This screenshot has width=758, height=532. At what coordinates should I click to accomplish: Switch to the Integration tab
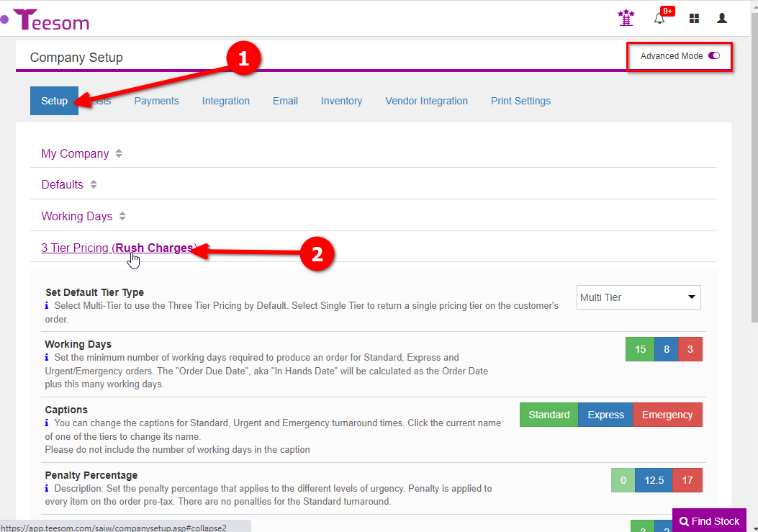click(x=226, y=101)
